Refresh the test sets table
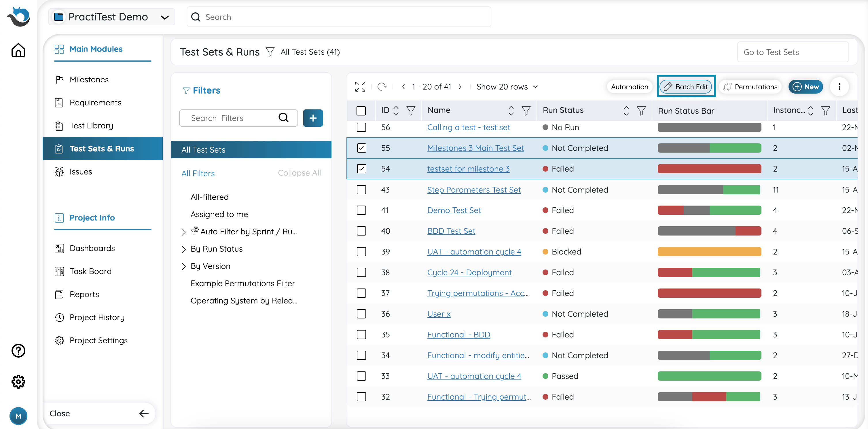 click(x=382, y=87)
